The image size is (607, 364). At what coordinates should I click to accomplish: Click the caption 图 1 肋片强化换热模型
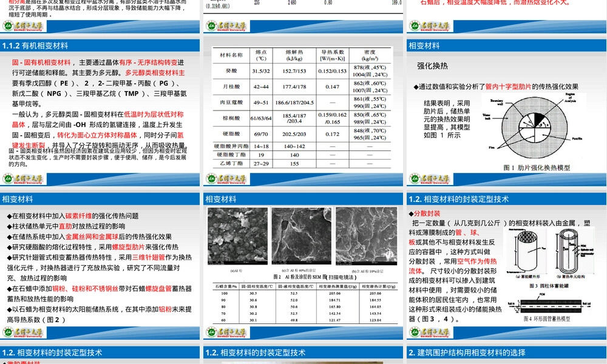pos(537,167)
